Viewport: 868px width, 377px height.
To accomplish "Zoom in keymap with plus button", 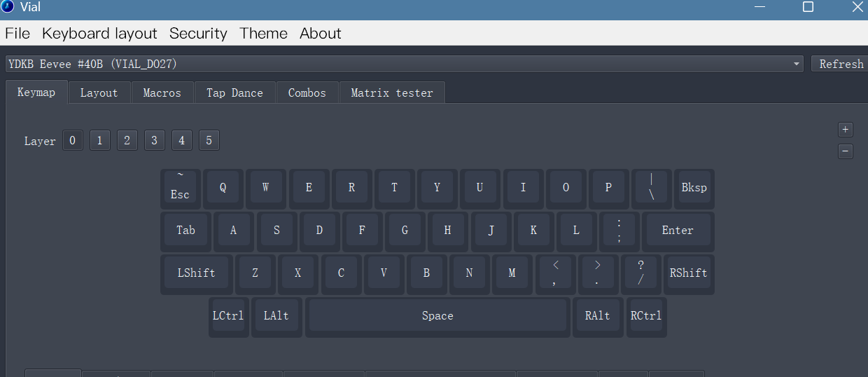I will pos(846,130).
